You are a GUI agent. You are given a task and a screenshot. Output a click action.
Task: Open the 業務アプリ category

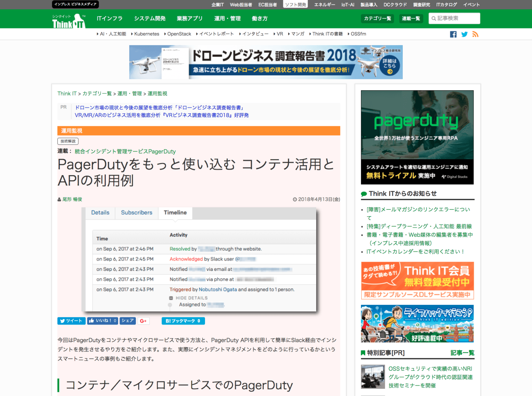190,18
